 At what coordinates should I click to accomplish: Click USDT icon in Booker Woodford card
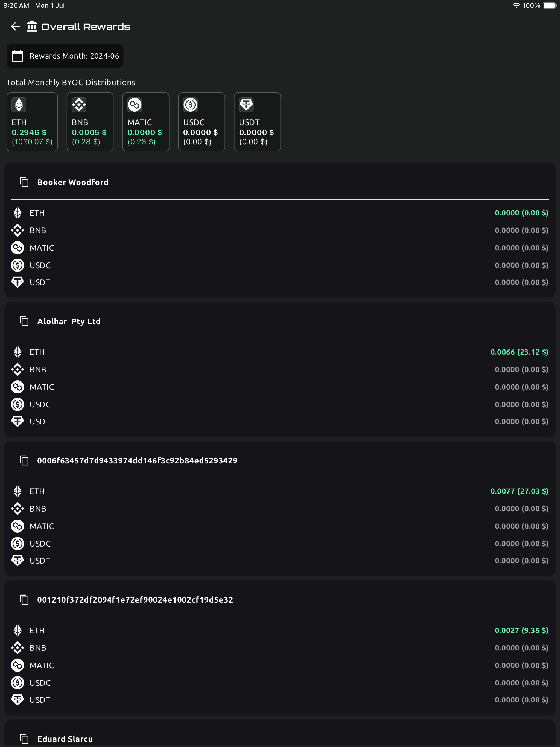coord(17,282)
